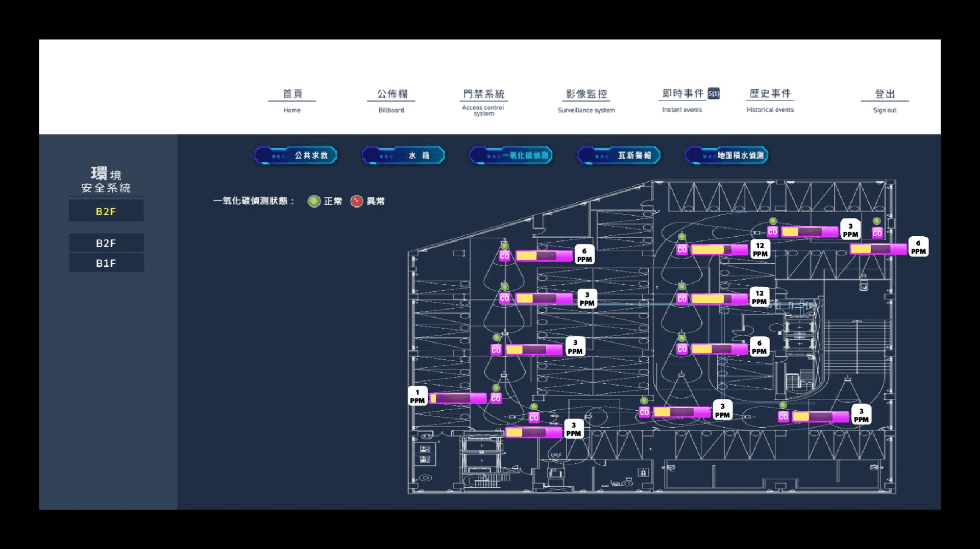Click green indicator beside the 1 PPM sensor
This screenshot has height=549, width=980.
(x=496, y=388)
